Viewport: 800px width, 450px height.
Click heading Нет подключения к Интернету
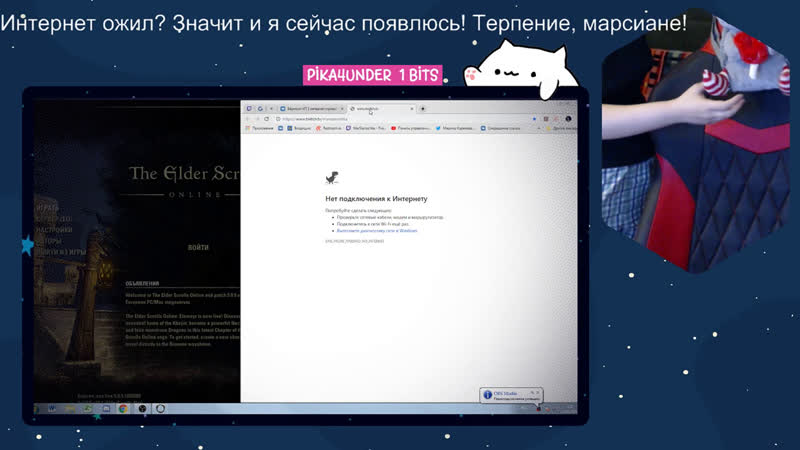tap(377, 198)
